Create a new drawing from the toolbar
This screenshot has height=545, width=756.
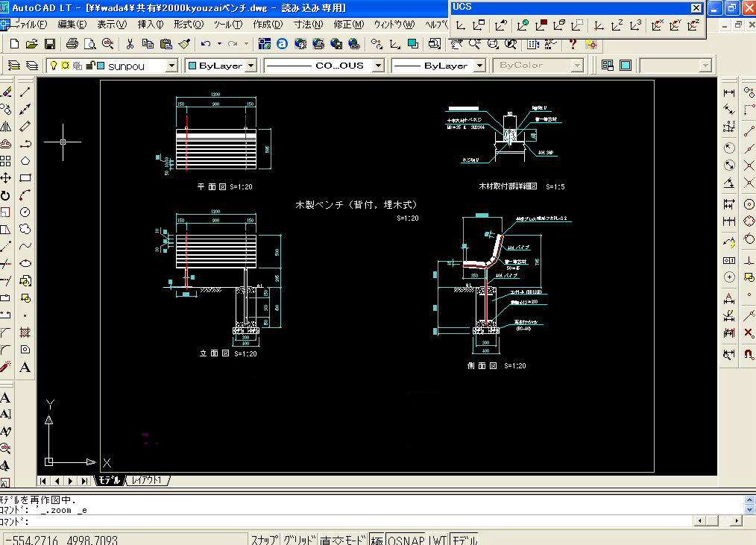(x=14, y=45)
